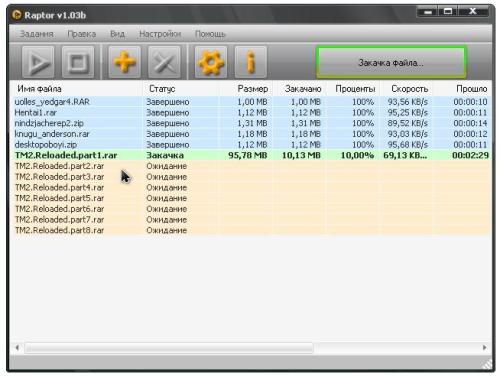
Task: Click the Закачка файла... status button
Action: click(391, 62)
